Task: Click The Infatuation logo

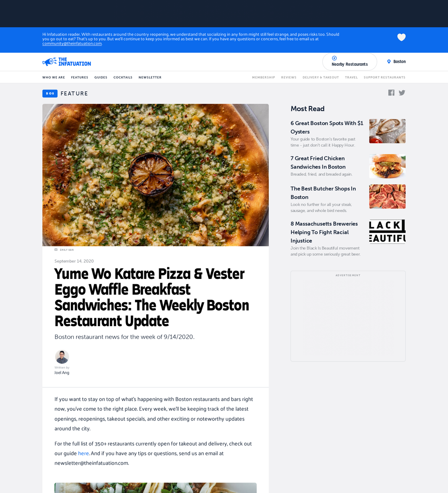Action: point(66,62)
